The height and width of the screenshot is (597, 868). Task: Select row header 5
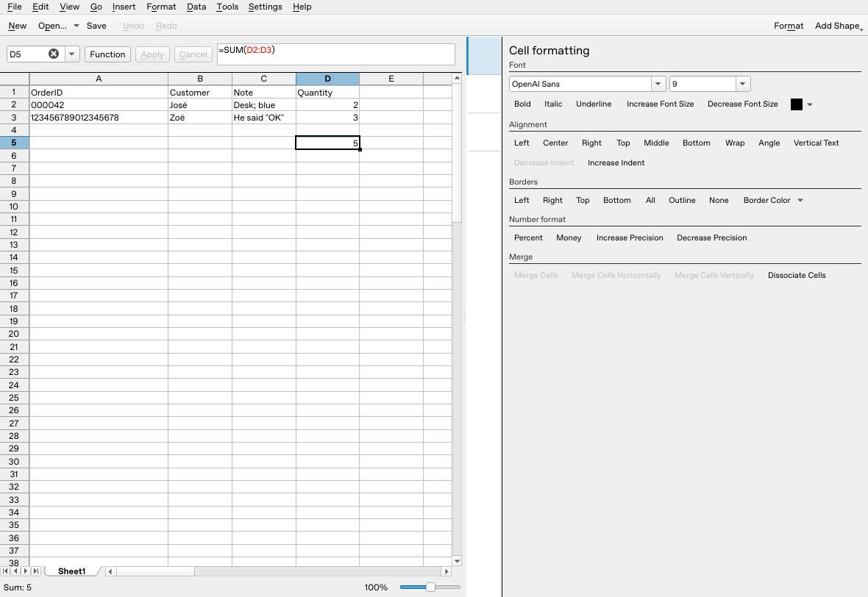(x=14, y=143)
